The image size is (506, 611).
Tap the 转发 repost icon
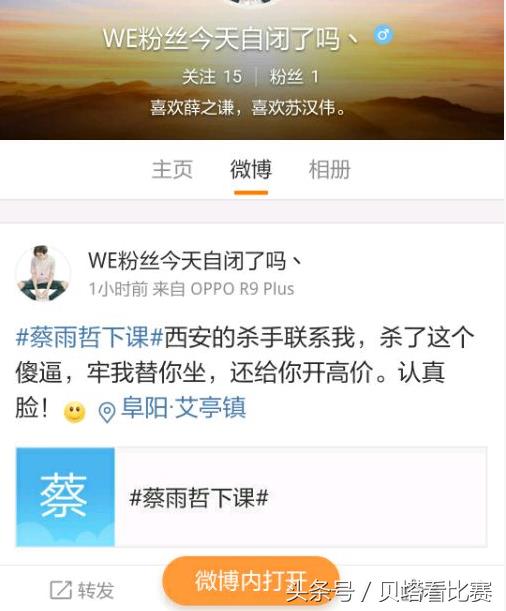pyautogui.click(x=61, y=590)
